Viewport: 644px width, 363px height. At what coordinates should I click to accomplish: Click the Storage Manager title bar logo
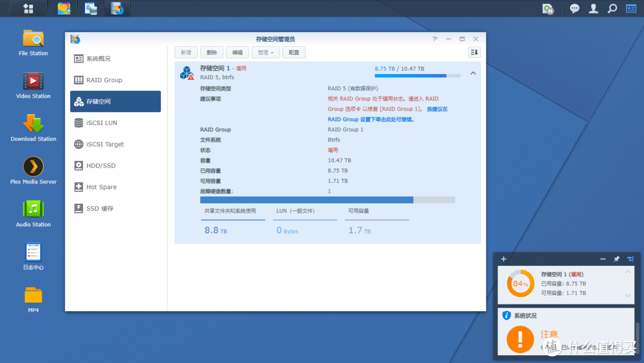pos(75,39)
